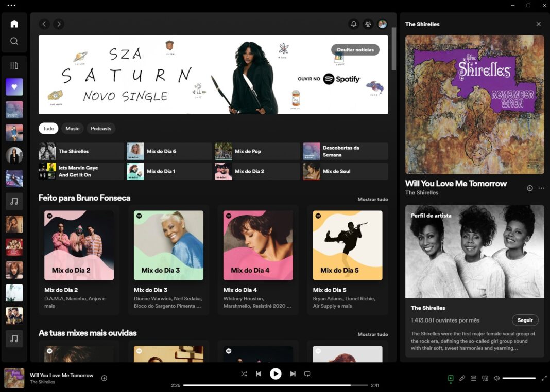Open Liked Songs playlist

coord(14,87)
